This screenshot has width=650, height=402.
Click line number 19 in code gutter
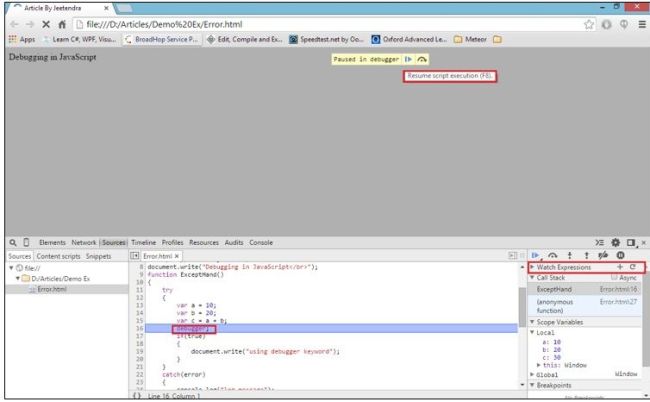[139, 351]
